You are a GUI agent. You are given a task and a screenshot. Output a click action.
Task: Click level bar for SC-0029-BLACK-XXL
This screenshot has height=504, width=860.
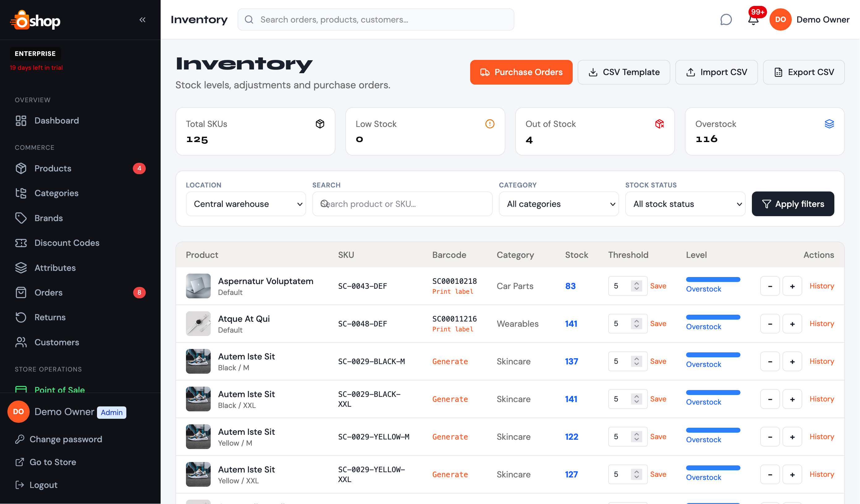[713, 393]
